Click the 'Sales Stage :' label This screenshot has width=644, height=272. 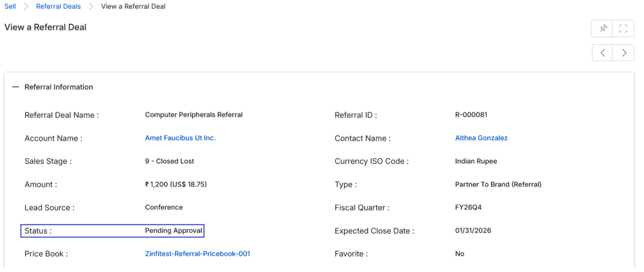[x=48, y=161]
